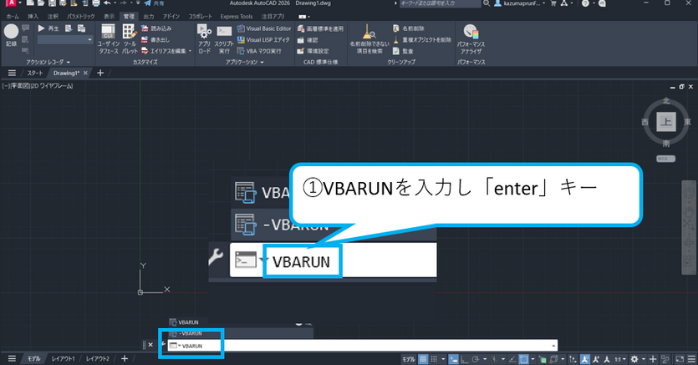Click the AutoCAD application menu logo
Image resolution: width=698 pixels, height=365 pixels.
pyautogui.click(x=11, y=3)
